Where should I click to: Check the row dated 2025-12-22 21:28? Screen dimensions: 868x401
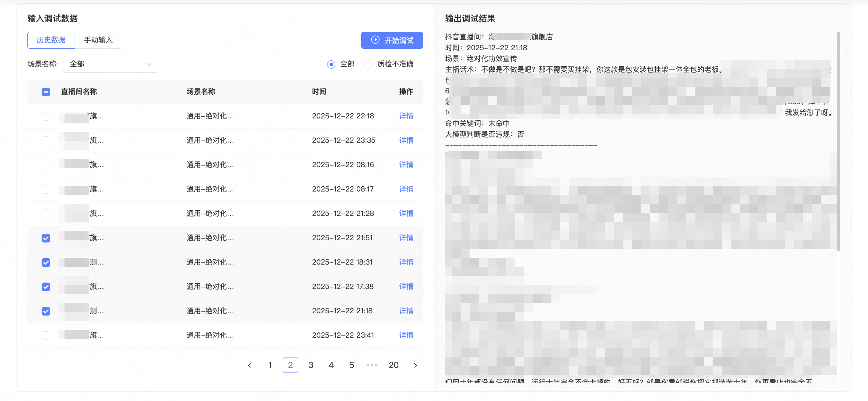46,214
